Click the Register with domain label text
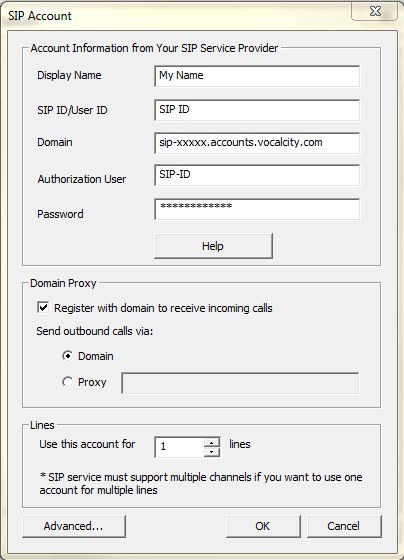This screenshot has height=560, width=404. tap(163, 308)
